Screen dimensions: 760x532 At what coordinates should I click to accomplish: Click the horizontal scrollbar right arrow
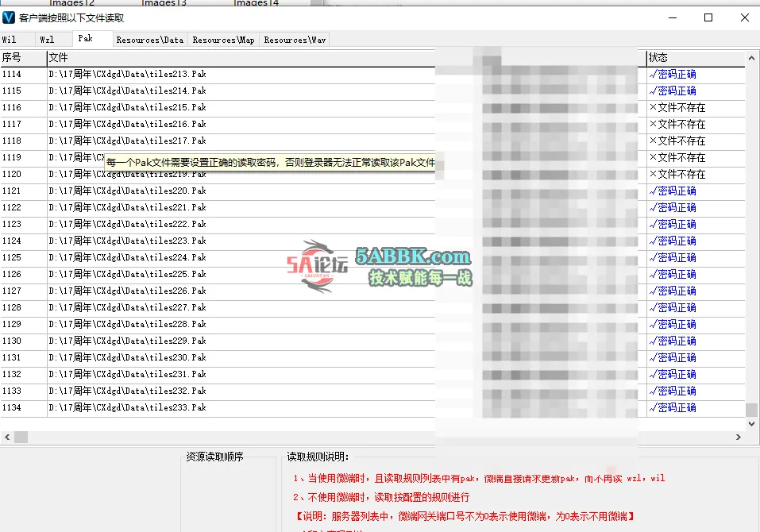coord(739,437)
